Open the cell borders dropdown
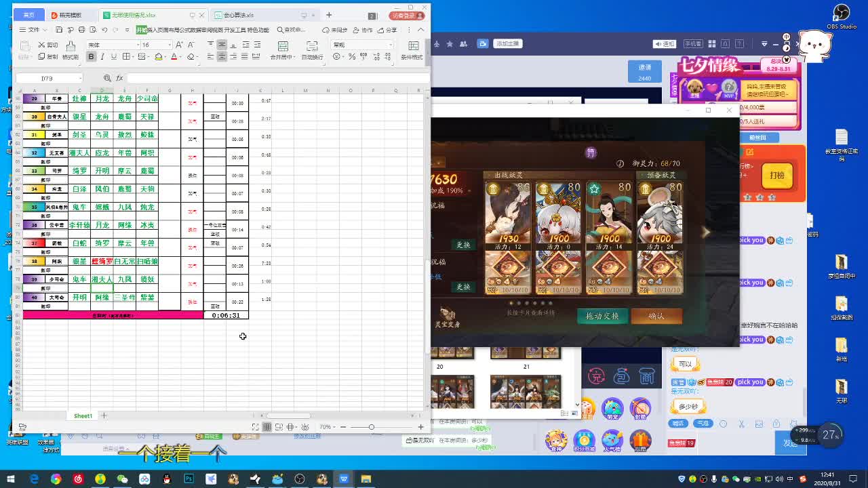The image size is (868, 488). tap(133, 56)
